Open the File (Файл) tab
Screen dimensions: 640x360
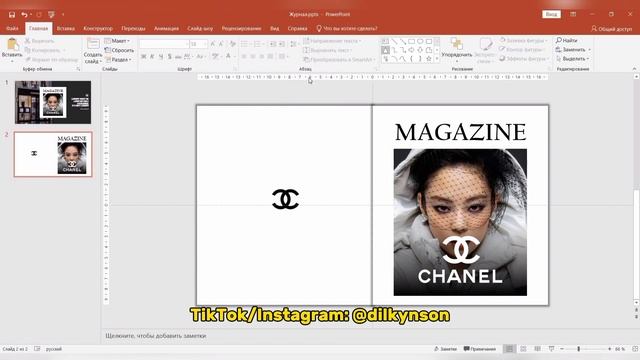coord(12,29)
